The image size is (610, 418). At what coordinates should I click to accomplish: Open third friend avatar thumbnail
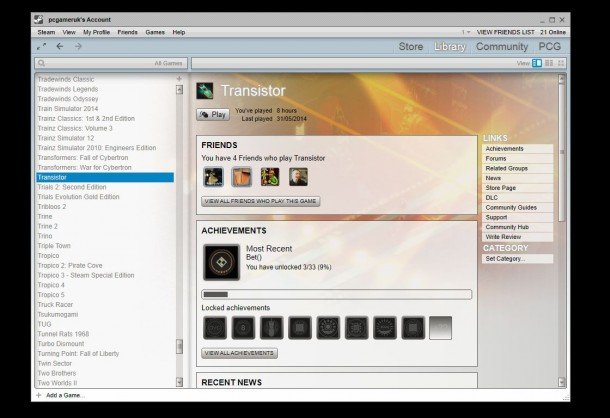(270, 177)
